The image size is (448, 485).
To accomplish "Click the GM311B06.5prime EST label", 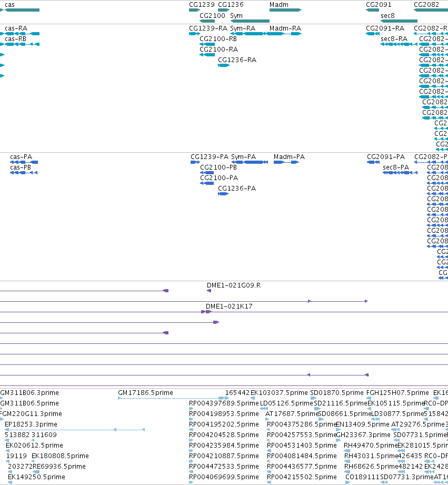I will (29, 403).
